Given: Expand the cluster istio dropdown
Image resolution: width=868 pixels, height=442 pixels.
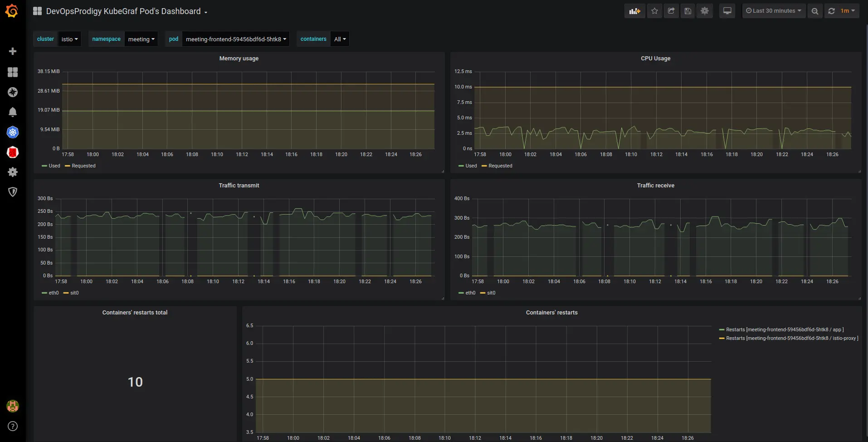Looking at the screenshot, I should 69,39.
